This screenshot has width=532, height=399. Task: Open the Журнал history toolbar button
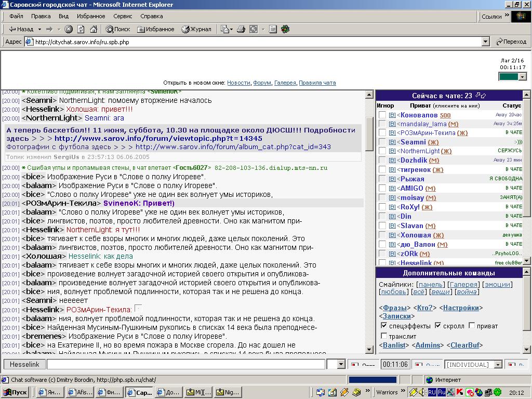(x=196, y=30)
